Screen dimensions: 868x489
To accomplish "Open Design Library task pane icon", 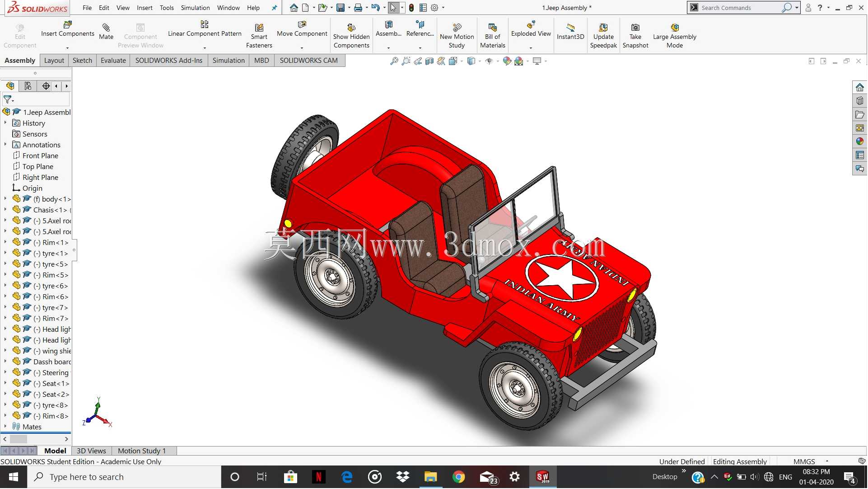I will [x=859, y=101].
